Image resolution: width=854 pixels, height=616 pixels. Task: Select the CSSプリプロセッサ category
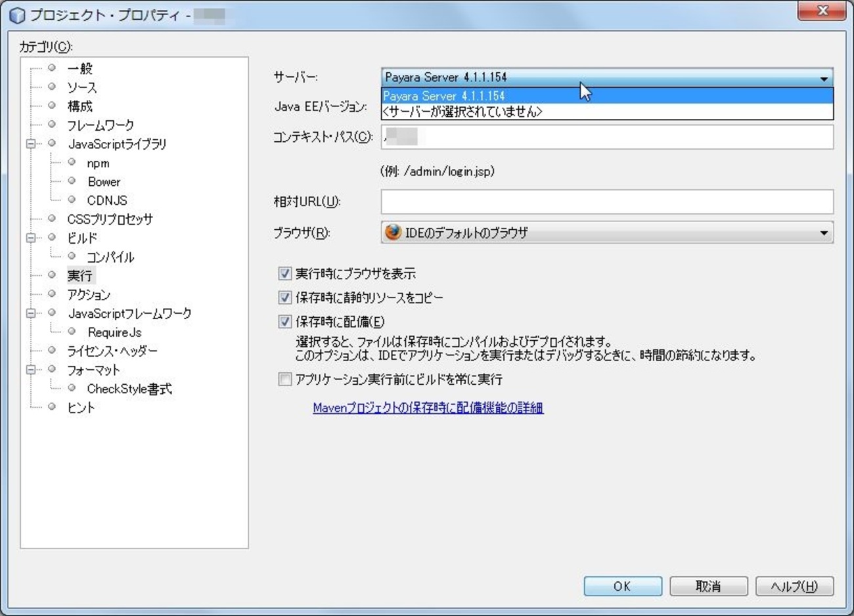110,219
